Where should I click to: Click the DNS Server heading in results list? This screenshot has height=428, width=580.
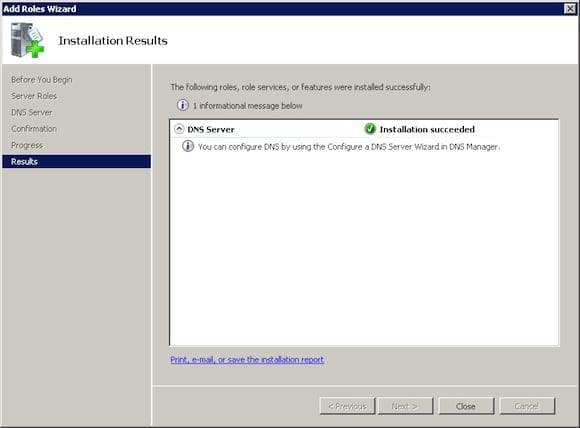coord(211,129)
